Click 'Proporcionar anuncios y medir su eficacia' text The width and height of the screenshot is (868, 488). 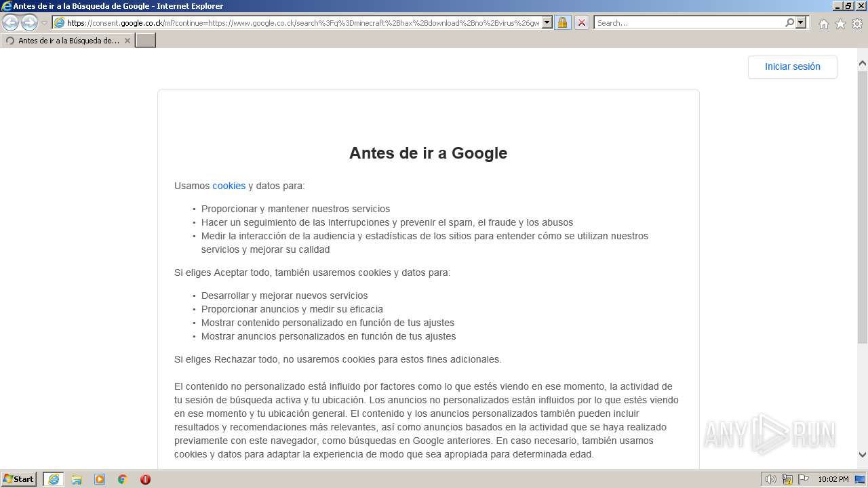[292, 309]
